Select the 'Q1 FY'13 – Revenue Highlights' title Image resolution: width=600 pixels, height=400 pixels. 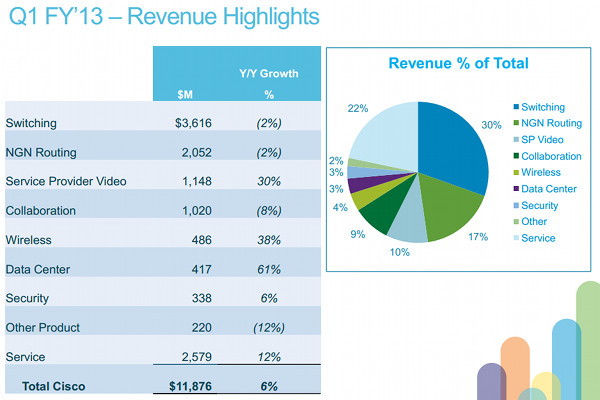[164, 16]
